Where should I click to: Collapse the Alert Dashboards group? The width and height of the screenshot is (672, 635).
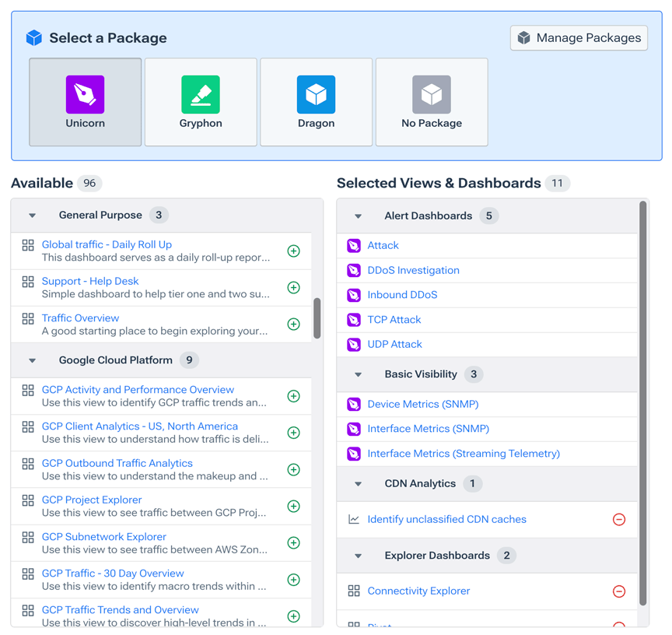pos(357,216)
